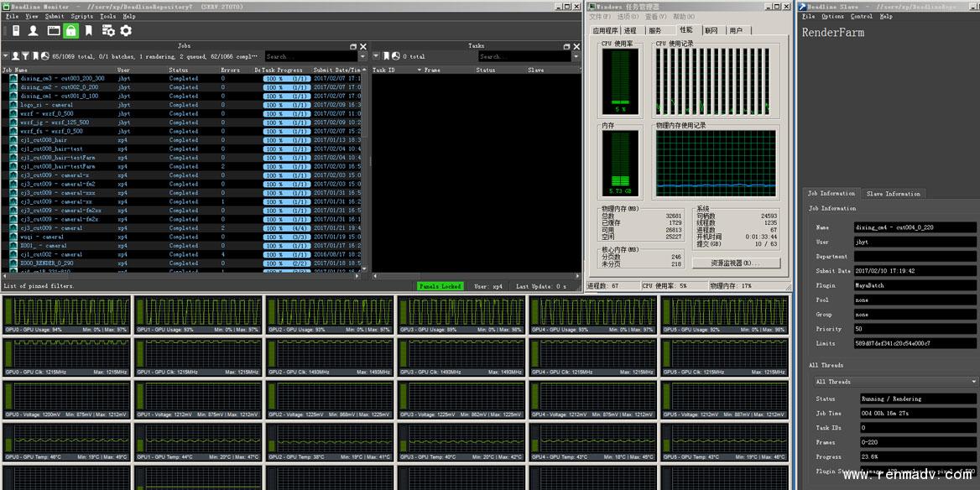Toggle the Panels Locked status indicator

[440, 286]
